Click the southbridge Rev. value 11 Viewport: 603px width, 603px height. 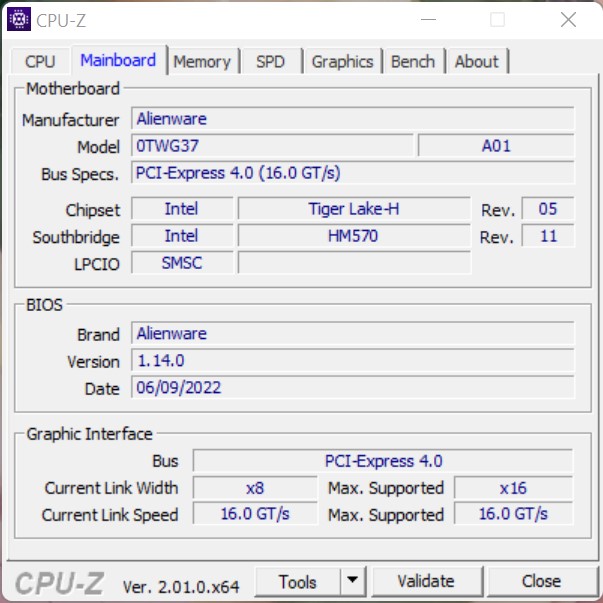tap(548, 236)
